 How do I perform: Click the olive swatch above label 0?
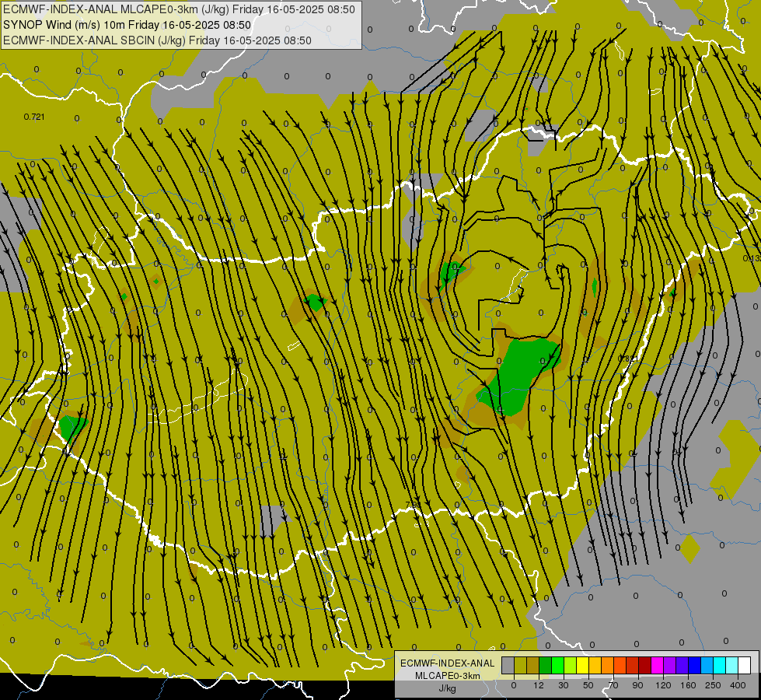coord(520,666)
